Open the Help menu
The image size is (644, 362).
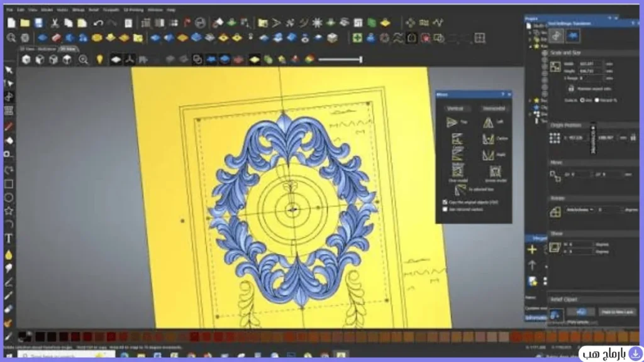[x=171, y=9]
